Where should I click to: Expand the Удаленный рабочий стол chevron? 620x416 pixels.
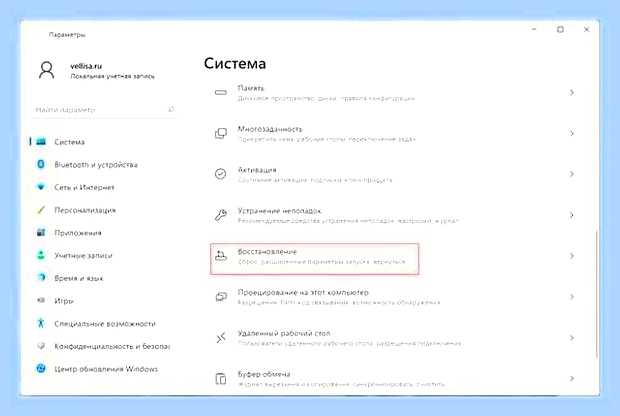click(x=572, y=338)
